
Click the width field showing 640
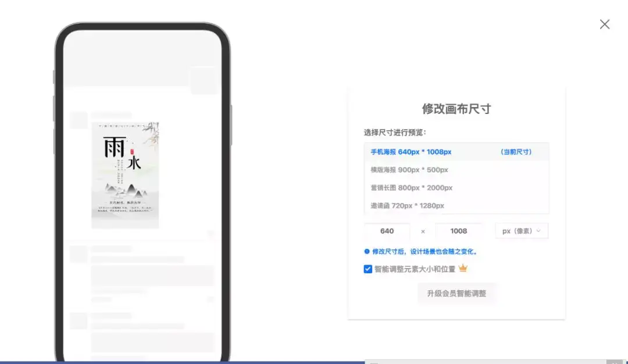click(387, 231)
